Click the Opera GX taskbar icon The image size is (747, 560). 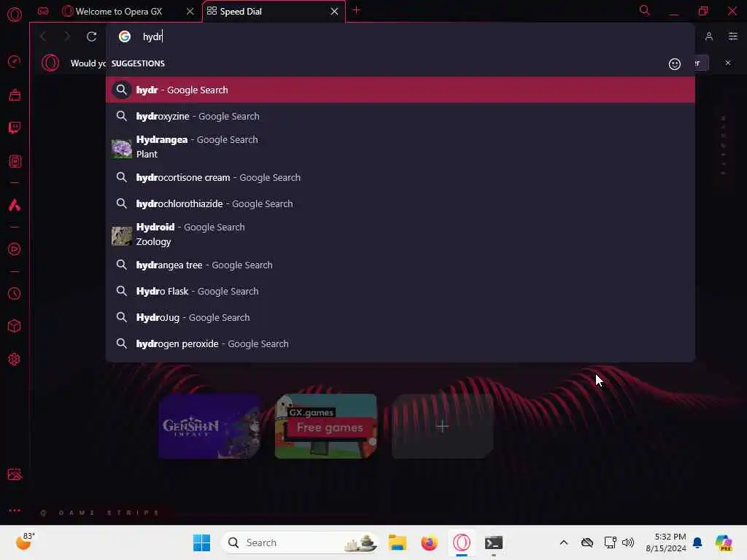click(462, 542)
